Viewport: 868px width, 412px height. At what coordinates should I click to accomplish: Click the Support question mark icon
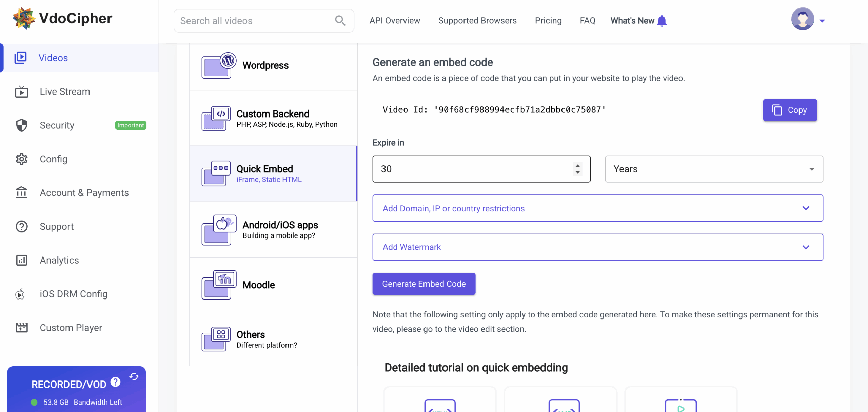coord(21,226)
